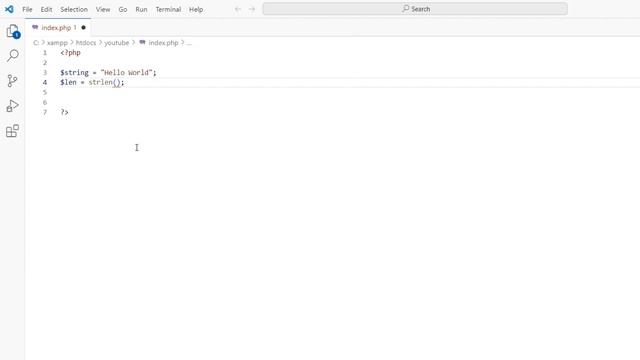Open the View menu

click(103, 9)
